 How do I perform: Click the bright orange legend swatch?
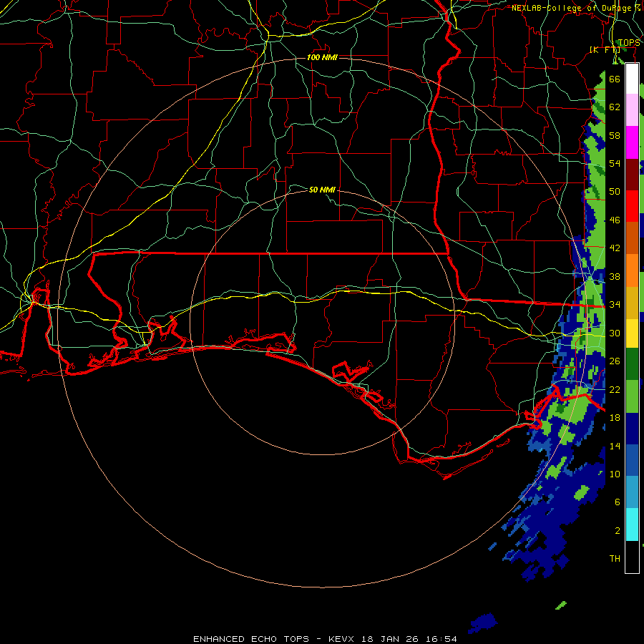pos(632,270)
